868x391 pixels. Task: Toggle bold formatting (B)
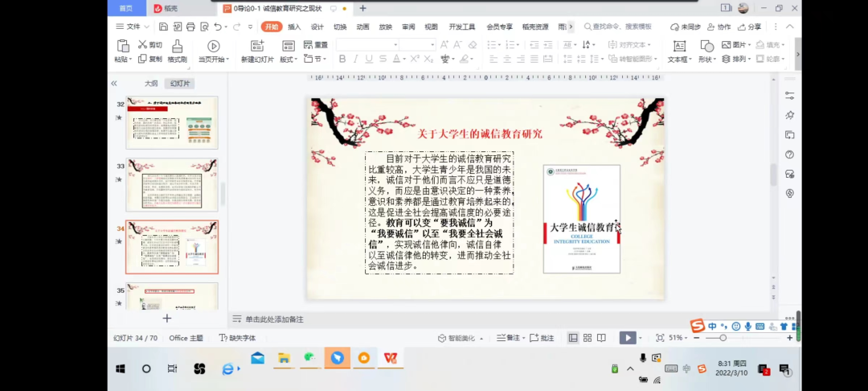point(342,59)
